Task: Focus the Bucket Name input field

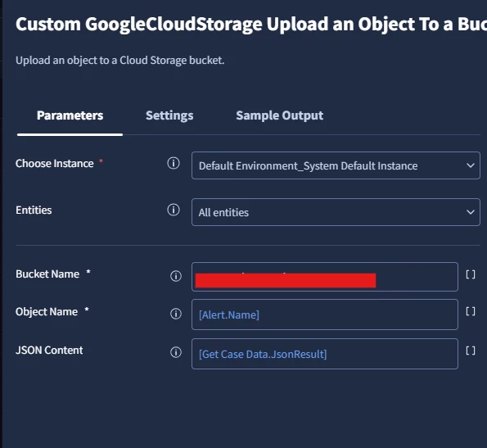Action: 325,277
